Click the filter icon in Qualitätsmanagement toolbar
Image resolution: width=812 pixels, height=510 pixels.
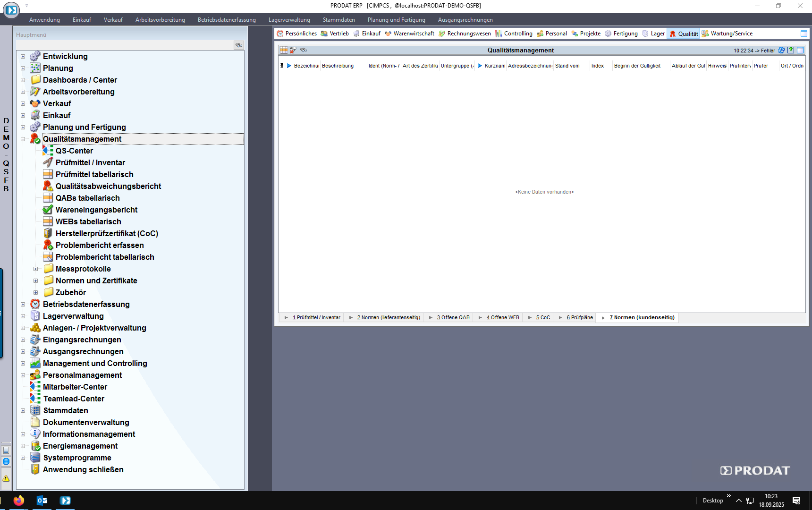tap(293, 50)
